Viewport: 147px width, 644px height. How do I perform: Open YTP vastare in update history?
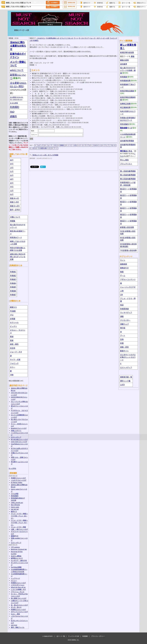(15, 547)
